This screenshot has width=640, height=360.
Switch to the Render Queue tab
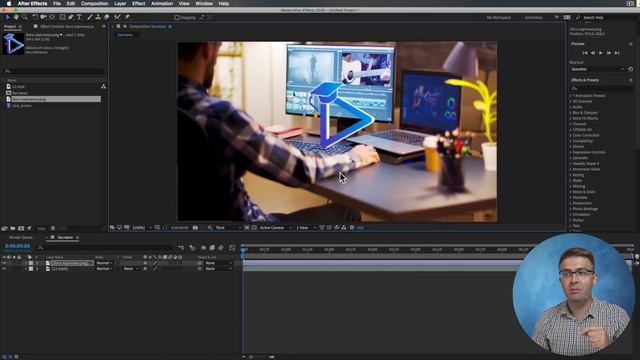click(x=21, y=237)
